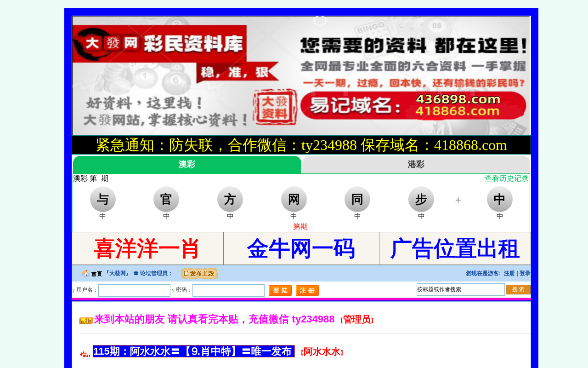588x368 pixels.
Task: Click the 登录 link in the guest status bar
Action: (x=525, y=273)
